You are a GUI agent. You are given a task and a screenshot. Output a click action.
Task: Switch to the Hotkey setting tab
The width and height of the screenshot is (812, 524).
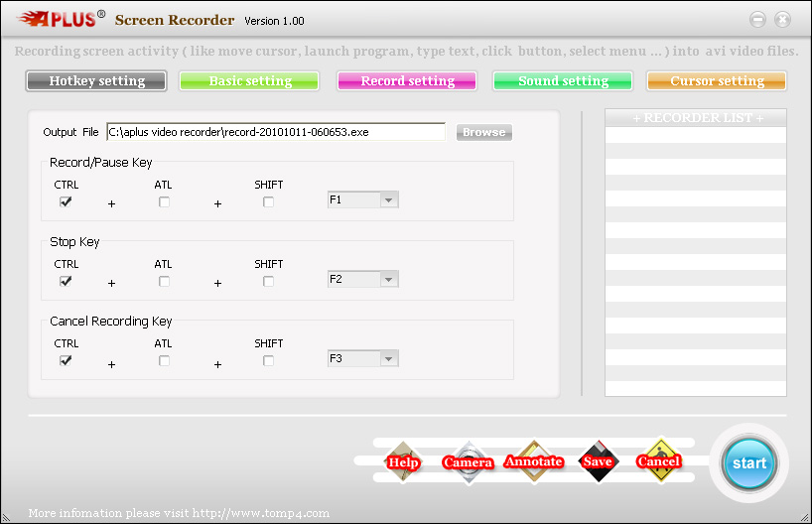point(96,81)
